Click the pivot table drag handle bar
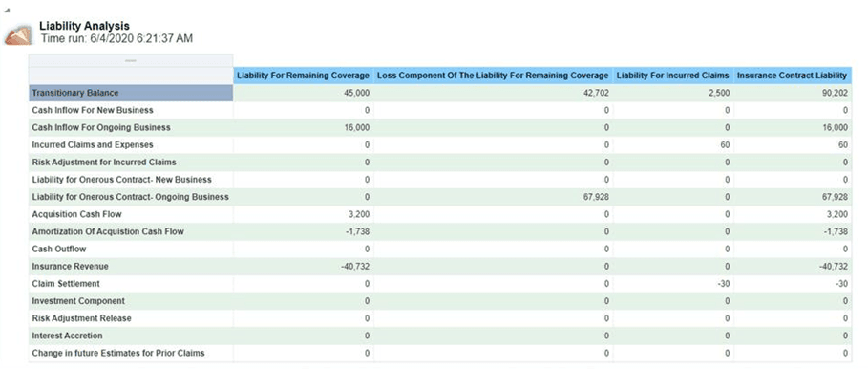 (x=131, y=60)
